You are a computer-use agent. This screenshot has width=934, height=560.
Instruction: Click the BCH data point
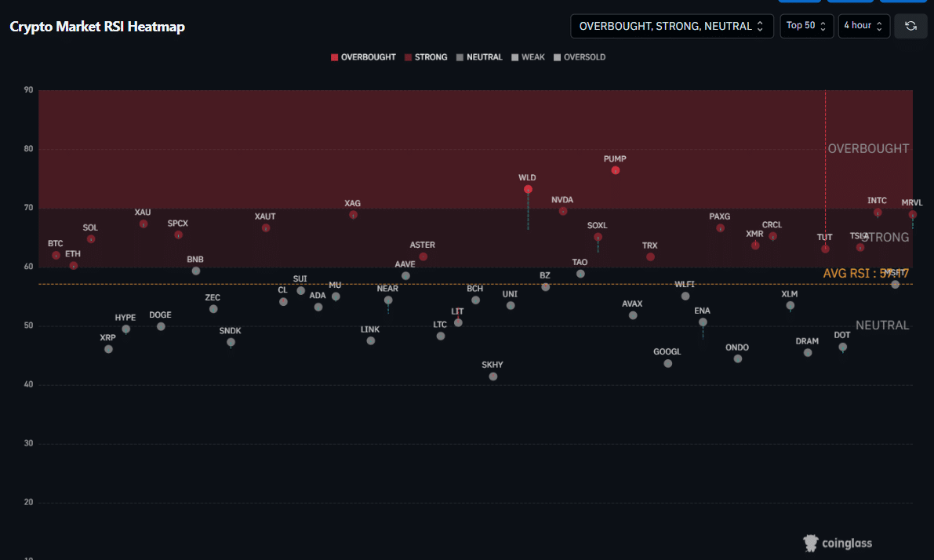pyautogui.click(x=475, y=300)
